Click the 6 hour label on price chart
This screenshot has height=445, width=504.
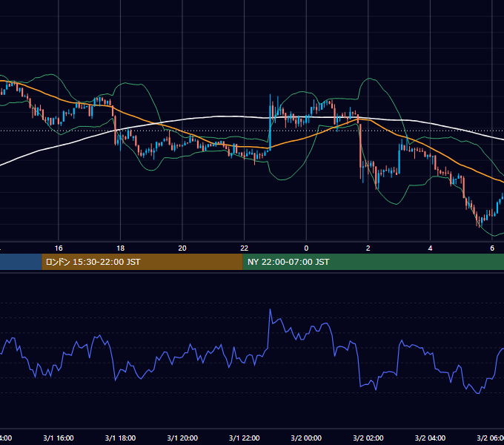(492, 248)
